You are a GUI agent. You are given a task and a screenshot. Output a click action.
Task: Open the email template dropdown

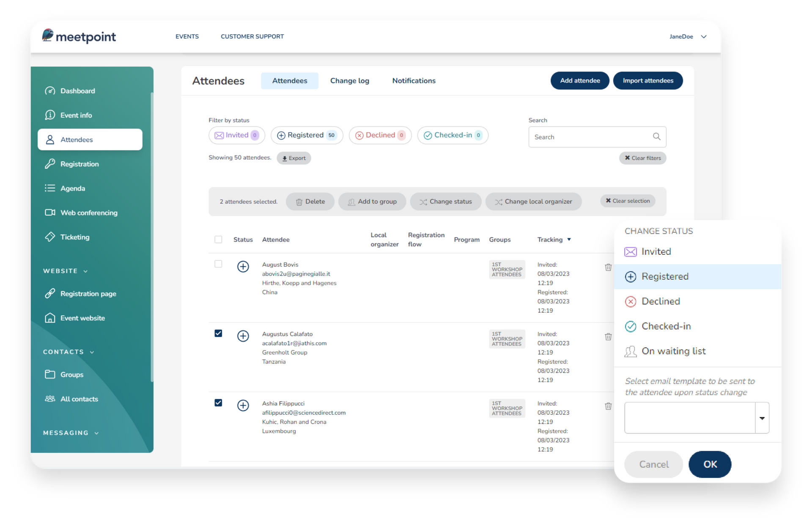pos(762,418)
